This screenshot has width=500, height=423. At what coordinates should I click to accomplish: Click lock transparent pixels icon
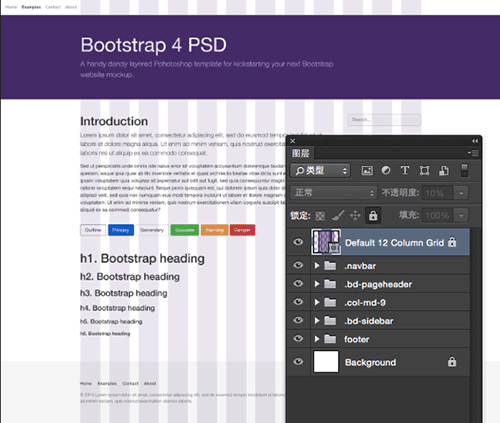[x=320, y=216]
